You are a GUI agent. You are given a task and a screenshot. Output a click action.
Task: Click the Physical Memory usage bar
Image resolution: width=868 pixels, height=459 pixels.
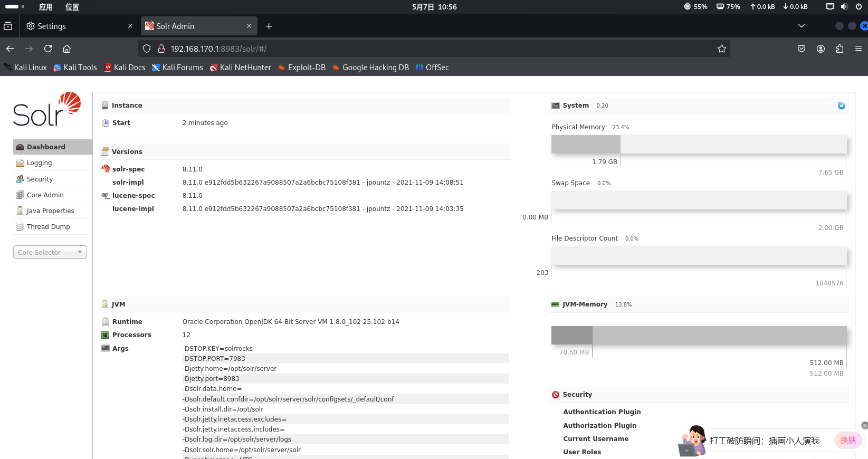coord(699,145)
